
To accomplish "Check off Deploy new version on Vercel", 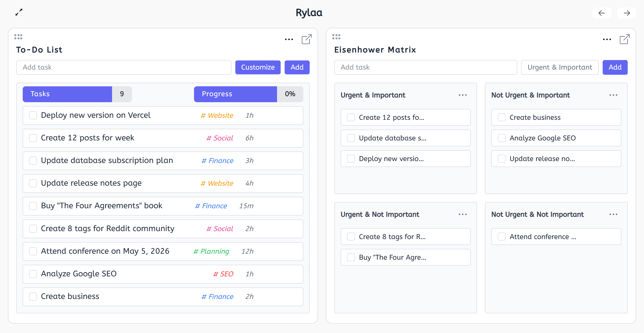I will coord(33,116).
